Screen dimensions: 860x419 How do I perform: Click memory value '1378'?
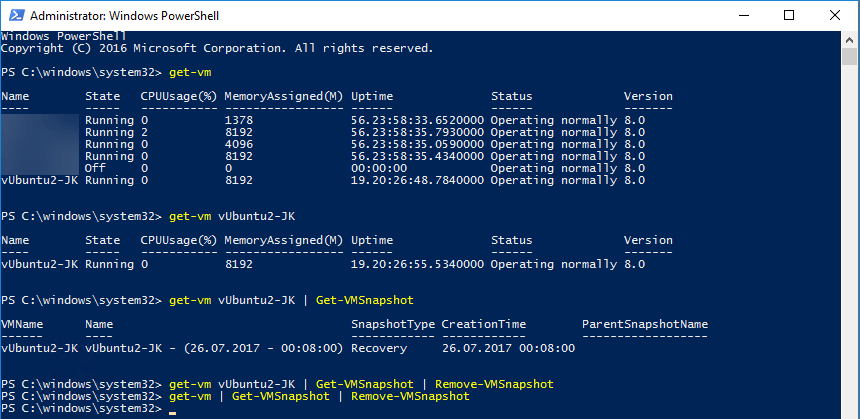pos(239,120)
